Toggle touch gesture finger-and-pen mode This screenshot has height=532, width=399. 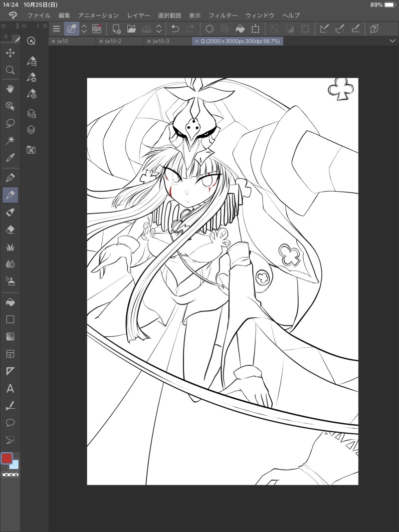71,29
